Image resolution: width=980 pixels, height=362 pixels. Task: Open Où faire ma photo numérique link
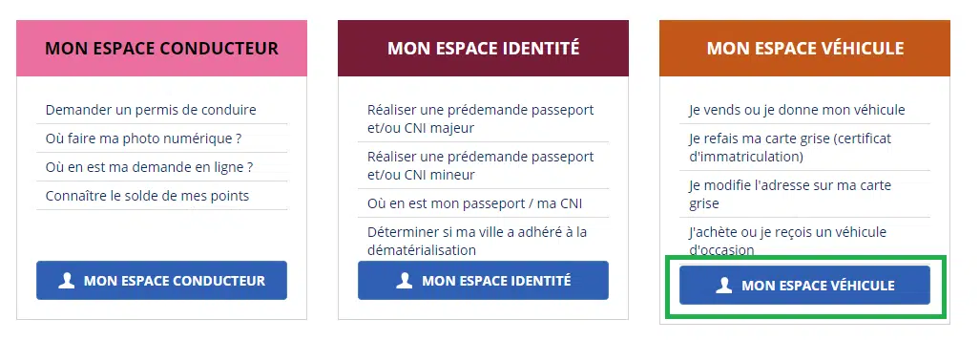[x=144, y=138]
